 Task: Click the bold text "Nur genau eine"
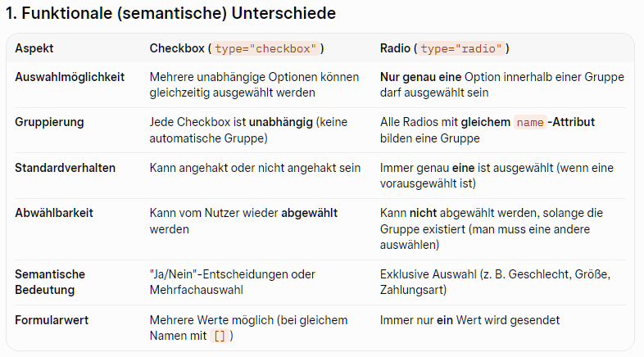pos(419,77)
